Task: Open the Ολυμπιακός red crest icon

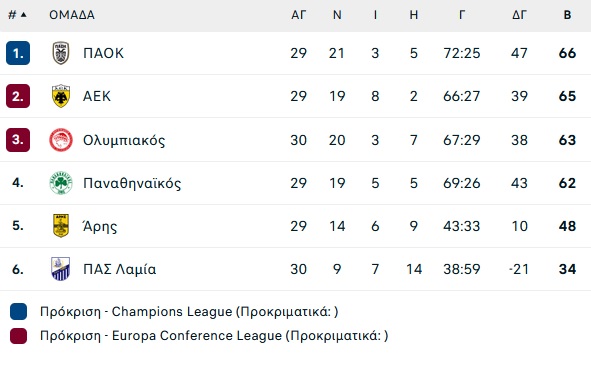Action: point(61,140)
